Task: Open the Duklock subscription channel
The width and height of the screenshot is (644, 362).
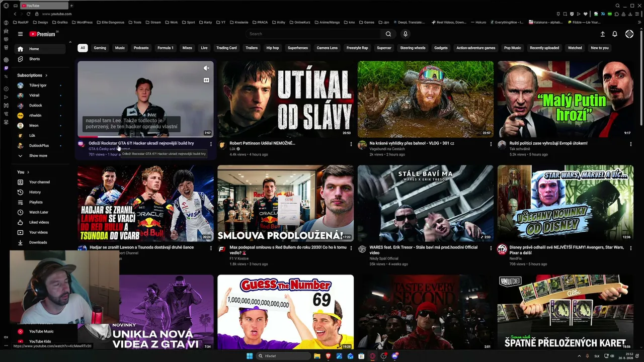Action: (40, 106)
